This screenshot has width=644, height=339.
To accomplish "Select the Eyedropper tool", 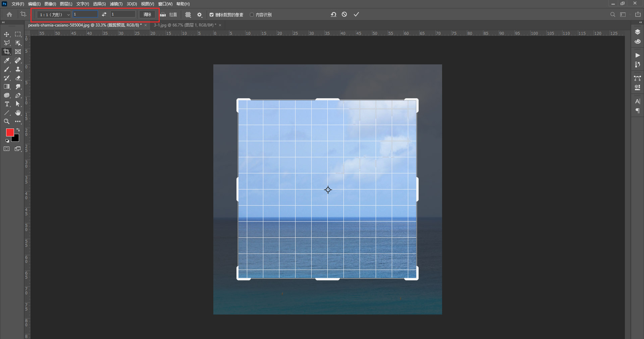I will coord(6,60).
